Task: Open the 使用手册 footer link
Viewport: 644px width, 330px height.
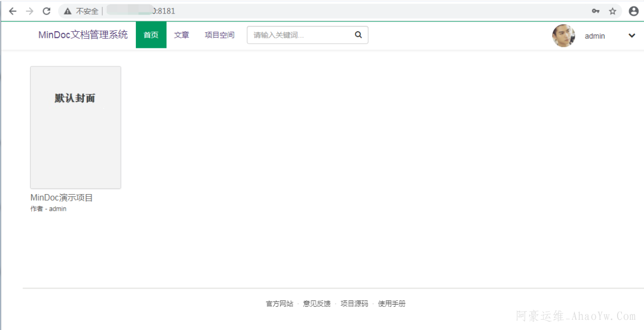Action: [391, 304]
